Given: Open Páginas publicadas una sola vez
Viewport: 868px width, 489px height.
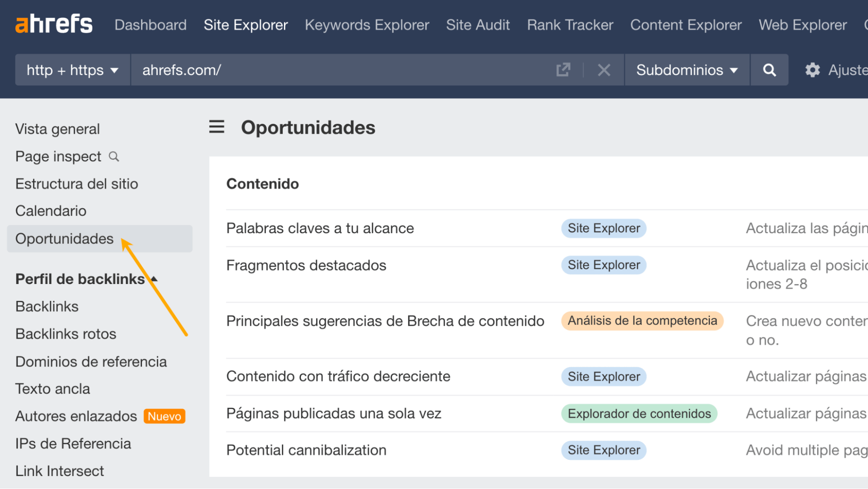Looking at the screenshot, I should tap(333, 413).
